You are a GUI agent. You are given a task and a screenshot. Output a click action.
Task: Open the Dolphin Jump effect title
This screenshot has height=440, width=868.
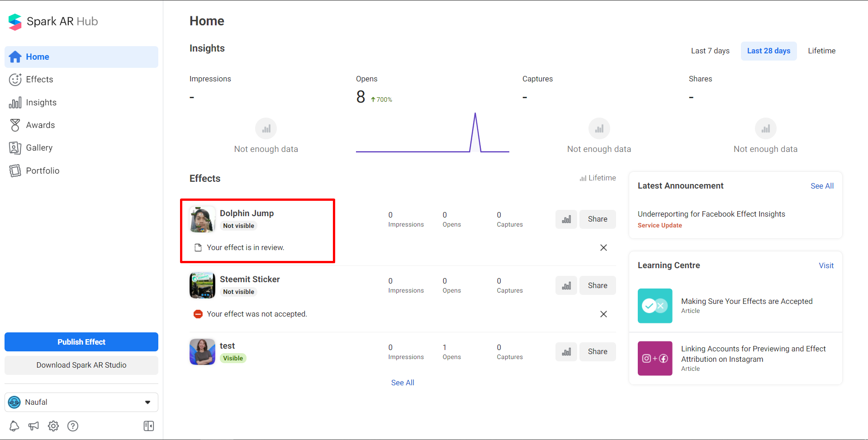[247, 213]
